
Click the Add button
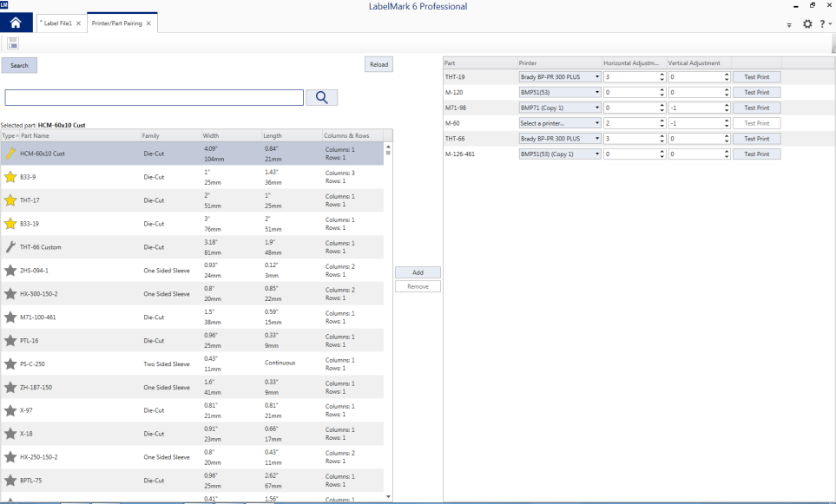418,272
